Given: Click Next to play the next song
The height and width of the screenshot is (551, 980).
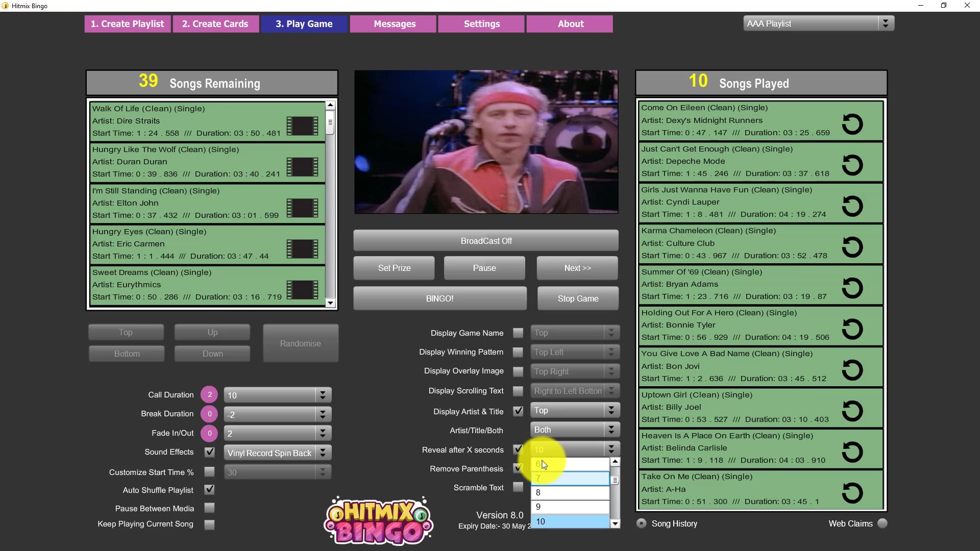Looking at the screenshot, I should click(x=577, y=268).
